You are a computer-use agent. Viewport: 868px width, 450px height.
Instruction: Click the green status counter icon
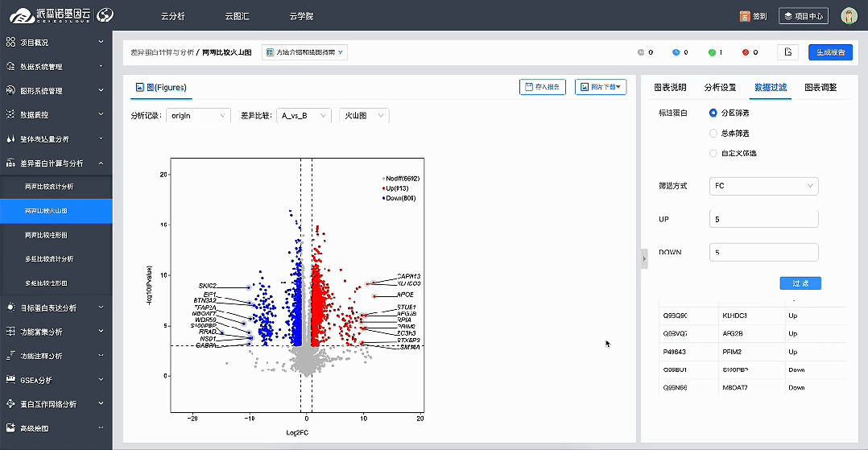(712, 52)
